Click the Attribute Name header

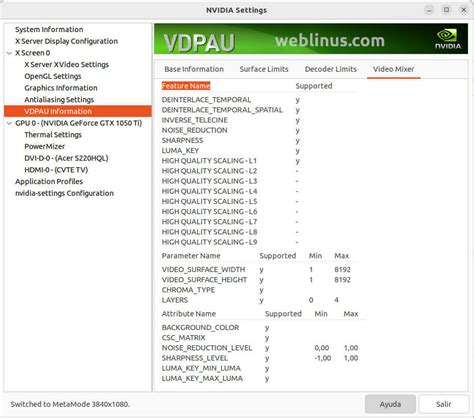point(189,314)
